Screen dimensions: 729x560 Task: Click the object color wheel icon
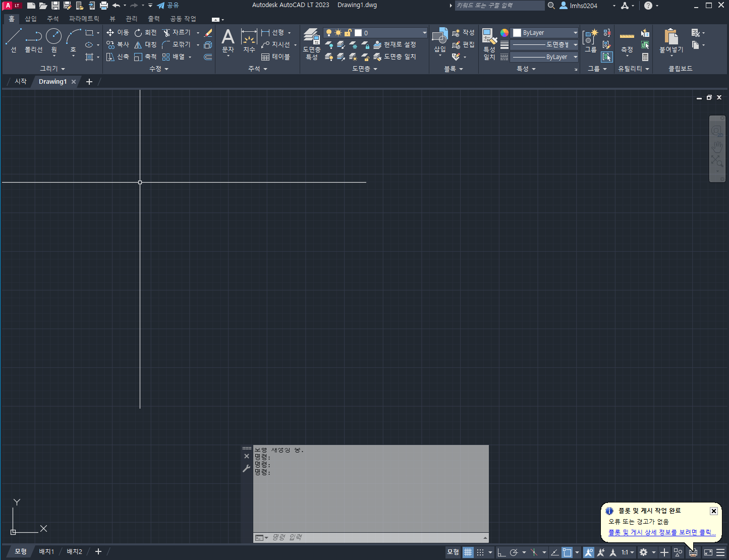coord(504,33)
